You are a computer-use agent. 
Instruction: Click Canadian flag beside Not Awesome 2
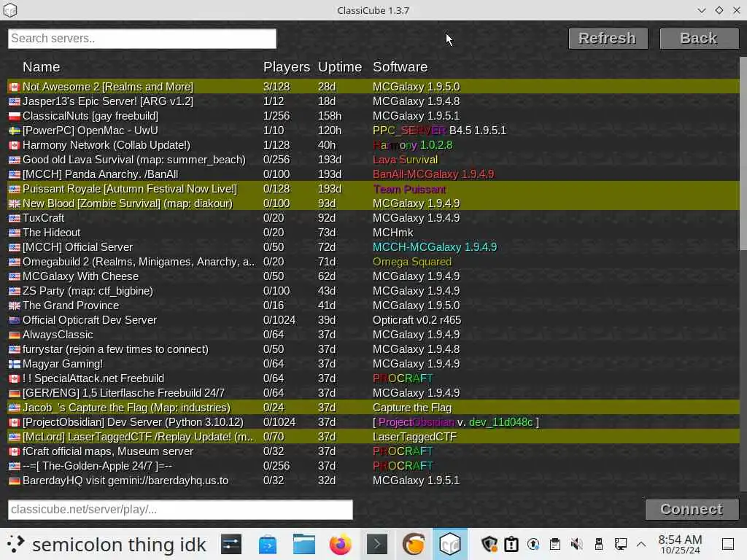pyautogui.click(x=15, y=87)
